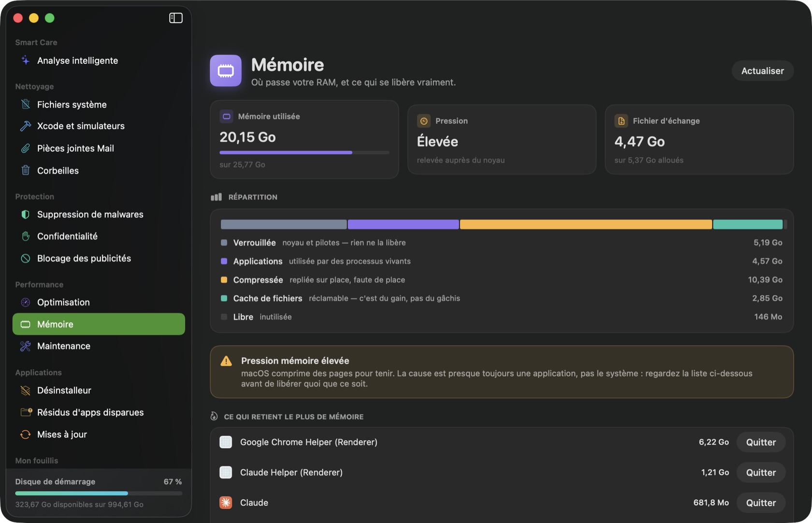Quit Claude Helper (Renderer) process

(x=761, y=472)
